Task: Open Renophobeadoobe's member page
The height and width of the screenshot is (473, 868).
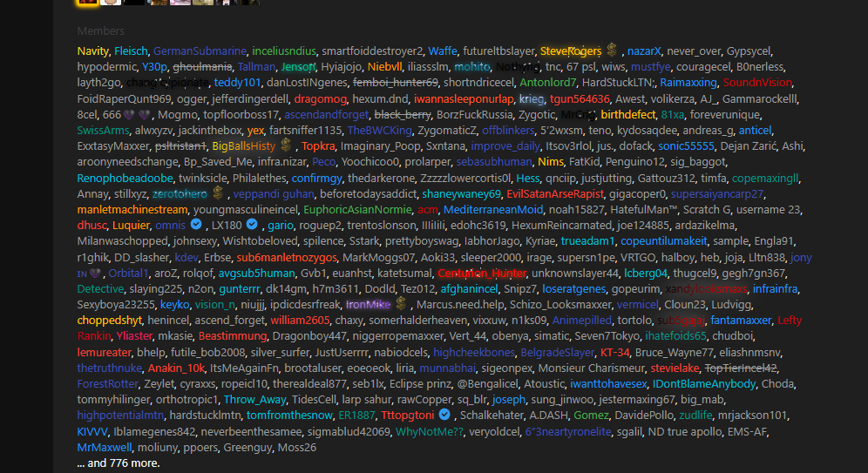Action: tap(125, 178)
